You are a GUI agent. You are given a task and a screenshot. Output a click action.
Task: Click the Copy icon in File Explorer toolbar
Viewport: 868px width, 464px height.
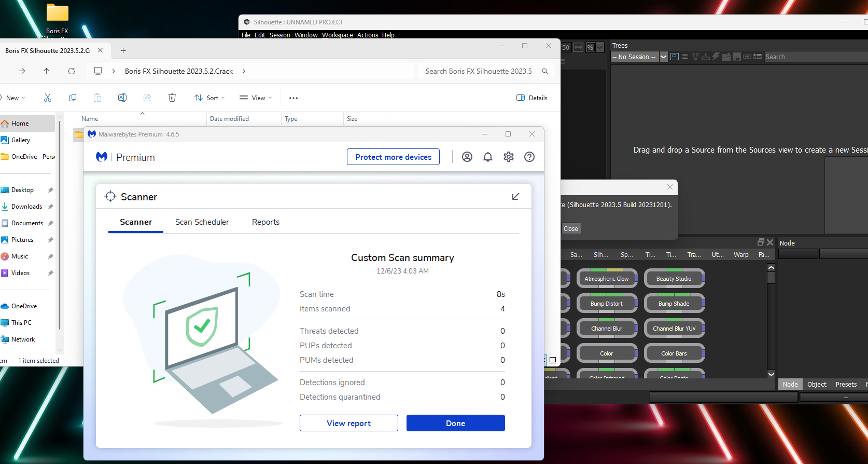point(73,98)
